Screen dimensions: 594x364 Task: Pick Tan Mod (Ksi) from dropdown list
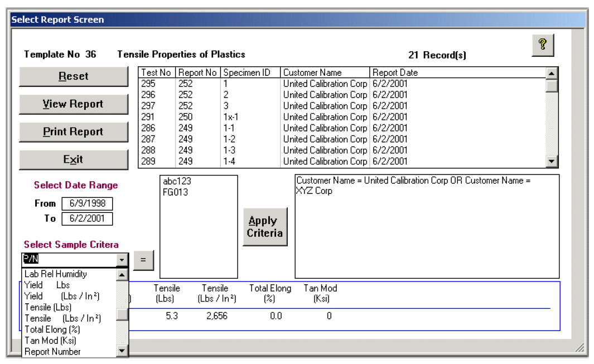[69, 341]
